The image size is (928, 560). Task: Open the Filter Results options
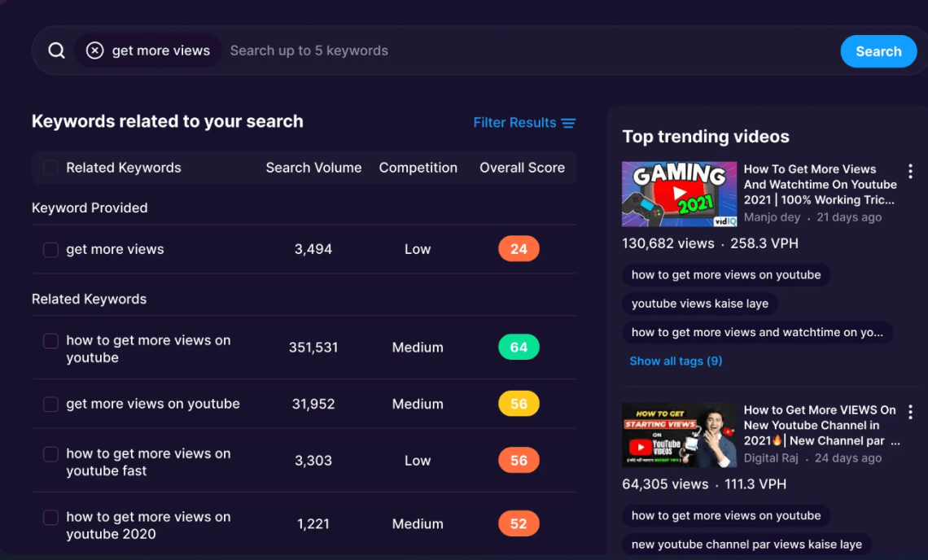click(x=524, y=123)
